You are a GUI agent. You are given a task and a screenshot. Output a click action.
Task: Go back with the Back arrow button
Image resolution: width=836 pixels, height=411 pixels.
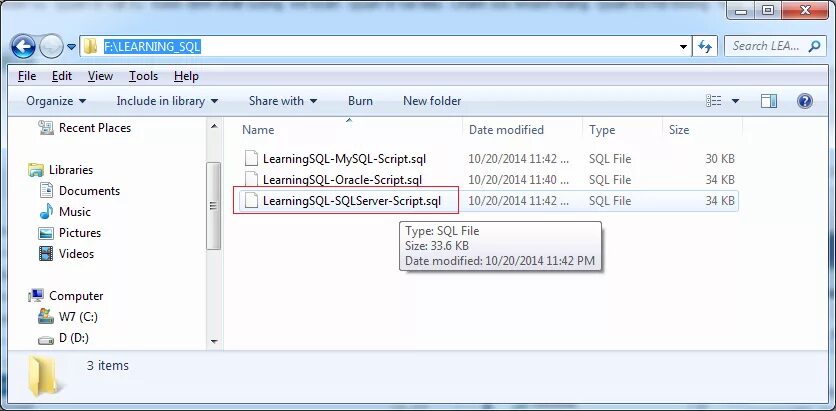coord(23,47)
